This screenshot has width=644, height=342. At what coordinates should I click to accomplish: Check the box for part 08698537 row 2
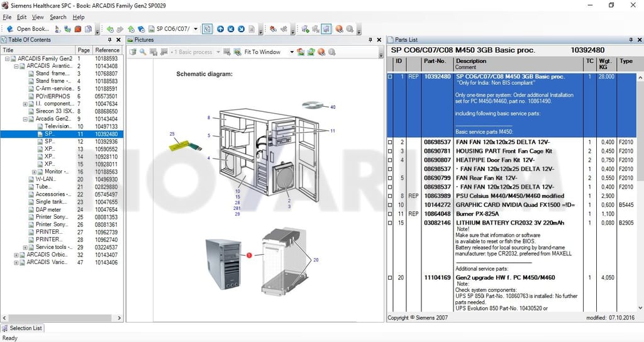[390, 142]
